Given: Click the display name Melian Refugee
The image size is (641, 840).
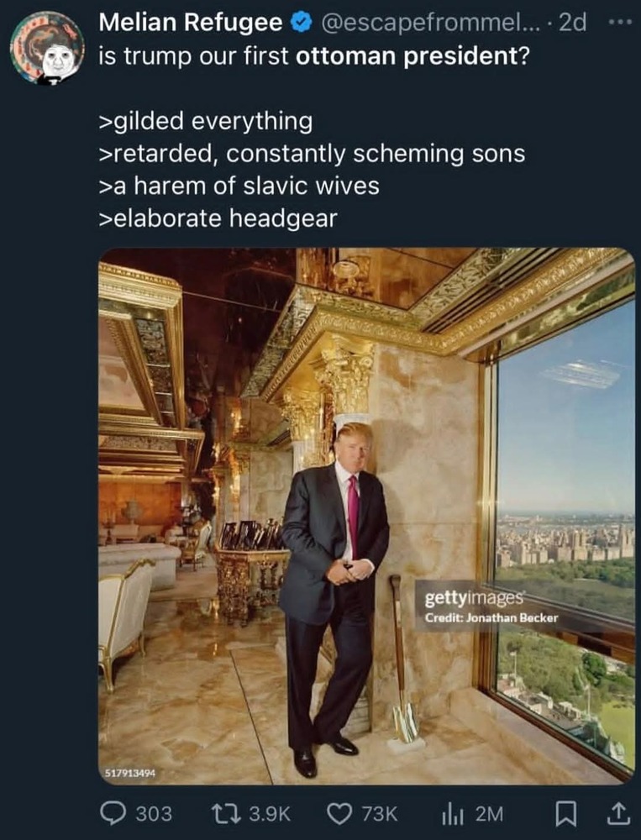Looking at the screenshot, I should (191, 23).
